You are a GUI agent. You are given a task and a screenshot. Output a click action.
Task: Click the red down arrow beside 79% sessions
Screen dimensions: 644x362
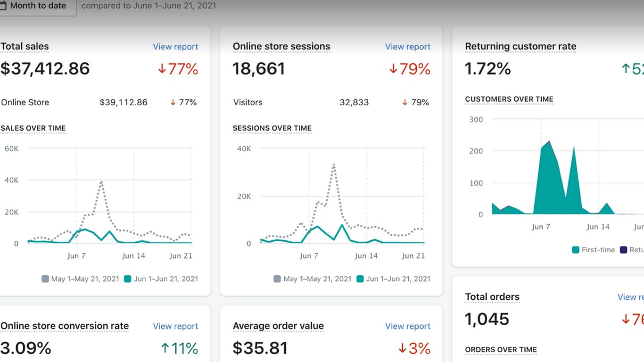(393, 69)
